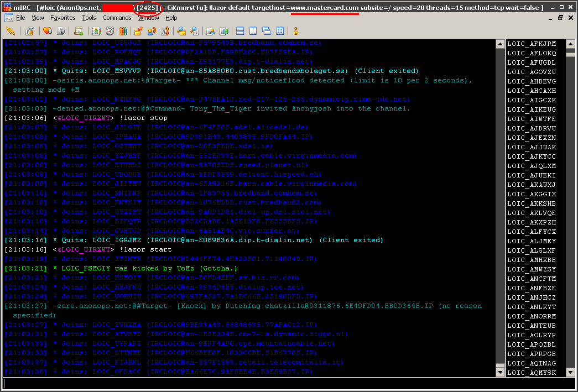Image resolution: width=578 pixels, height=392 pixels.
Task: Open the Scripts Editor scroll icon
Action: click(79, 31)
